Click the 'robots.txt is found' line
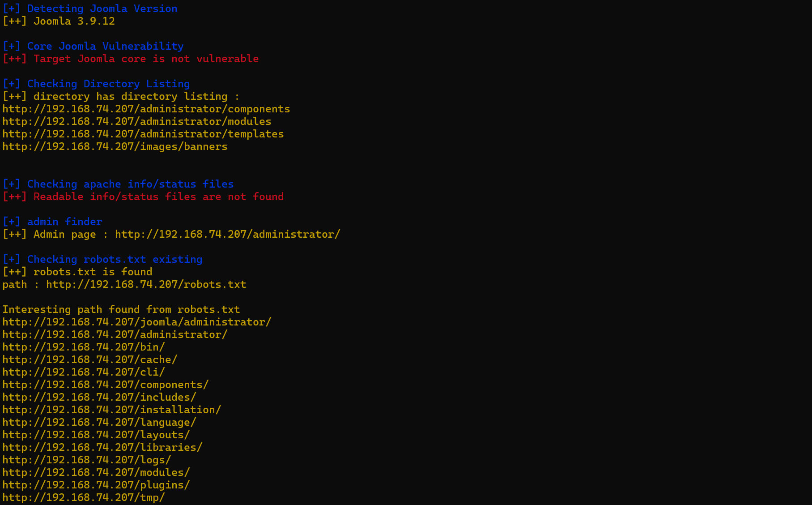812x505 pixels. pos(77,272)
